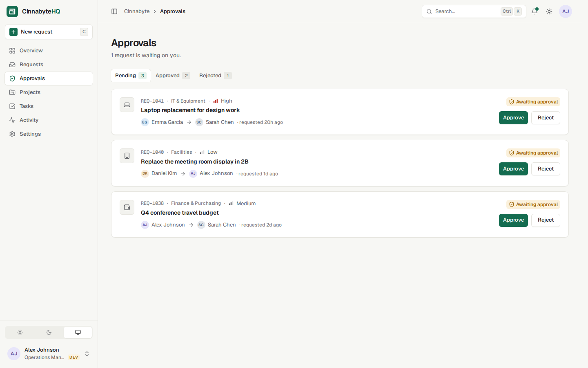Switch to the Pending tab
Screen dimensions: 588x368
(x=131, y=76)
